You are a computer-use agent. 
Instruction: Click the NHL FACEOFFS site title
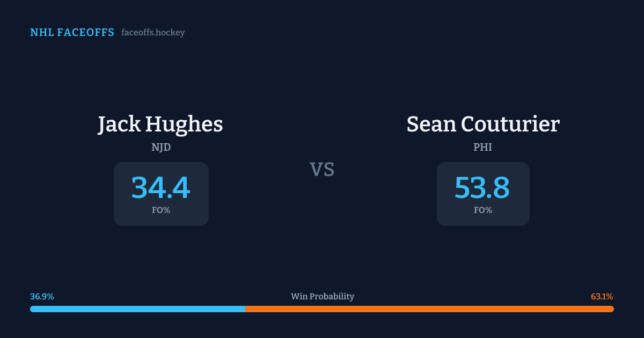[72, 33]
